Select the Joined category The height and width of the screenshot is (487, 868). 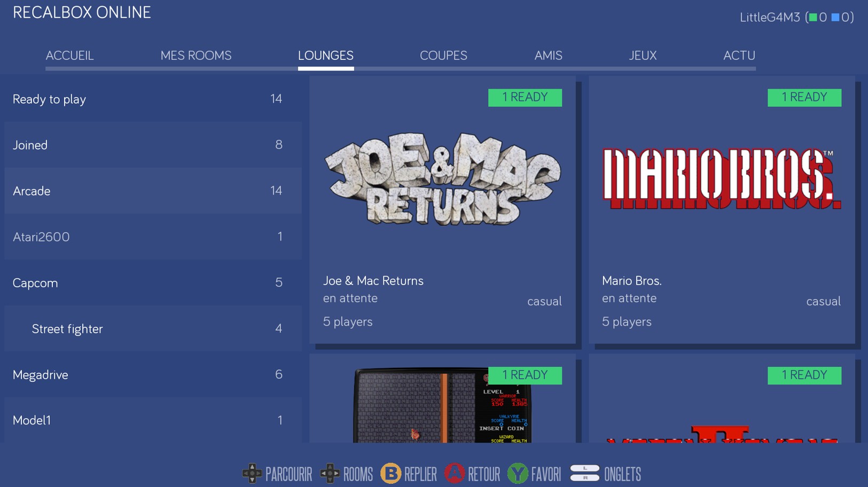coord(153,145)
